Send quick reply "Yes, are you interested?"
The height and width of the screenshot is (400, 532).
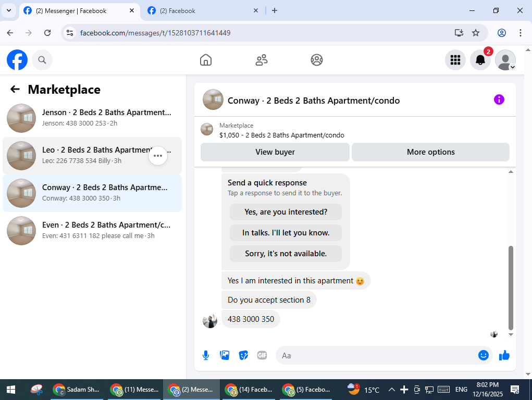point(286,212)
